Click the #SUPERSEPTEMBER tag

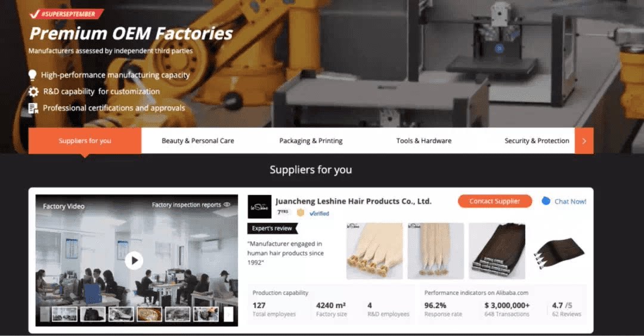click(67, 14)
